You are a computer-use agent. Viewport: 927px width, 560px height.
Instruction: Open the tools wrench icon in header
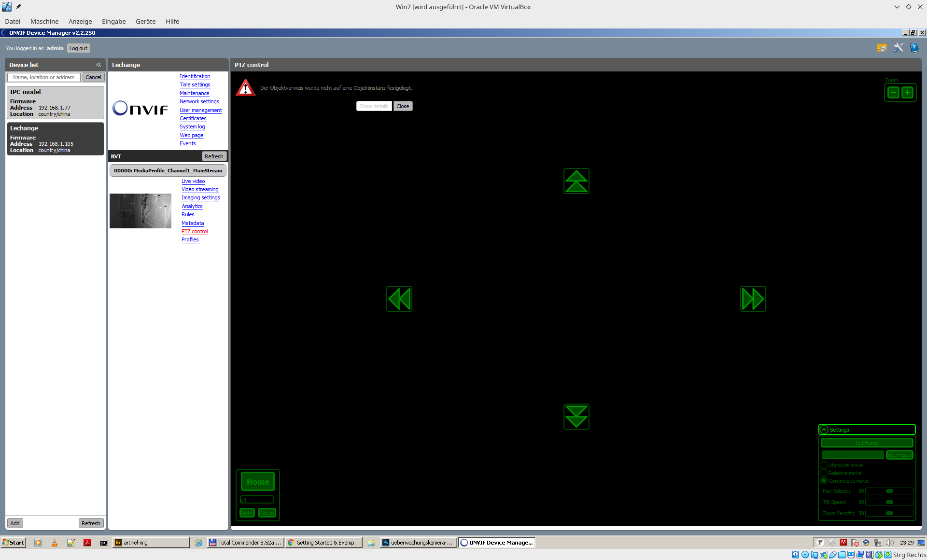tap(899, 48)
